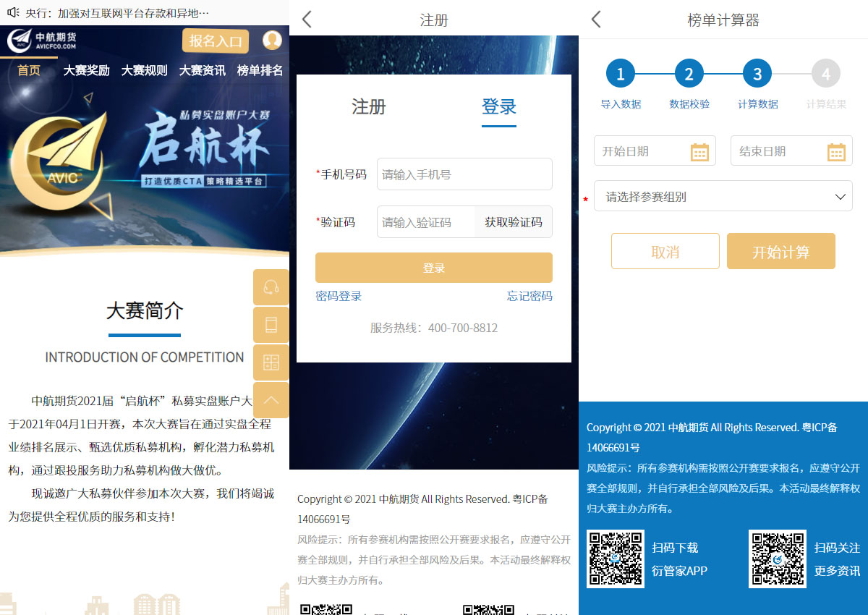Click the 密码登录 link
Viewport: 868px width, 615px height.
click(x=339, y=296)
